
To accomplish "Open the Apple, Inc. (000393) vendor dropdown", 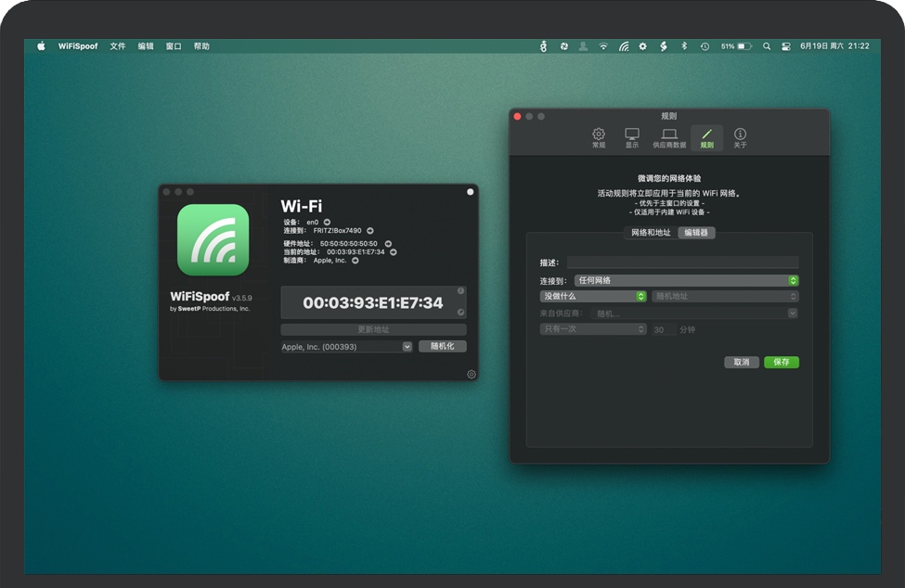I will coord(346,347).
